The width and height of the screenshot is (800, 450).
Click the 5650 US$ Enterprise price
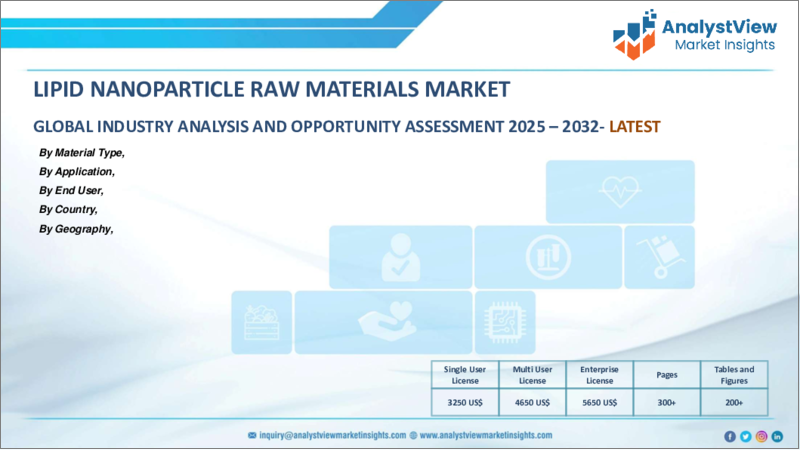pos(599,401)
